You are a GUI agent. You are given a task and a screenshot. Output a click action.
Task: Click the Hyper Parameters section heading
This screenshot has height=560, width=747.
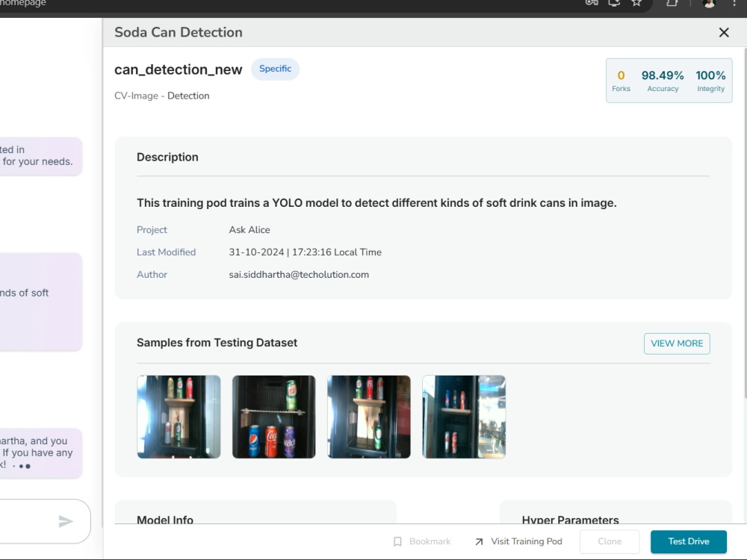click(570, 520)
